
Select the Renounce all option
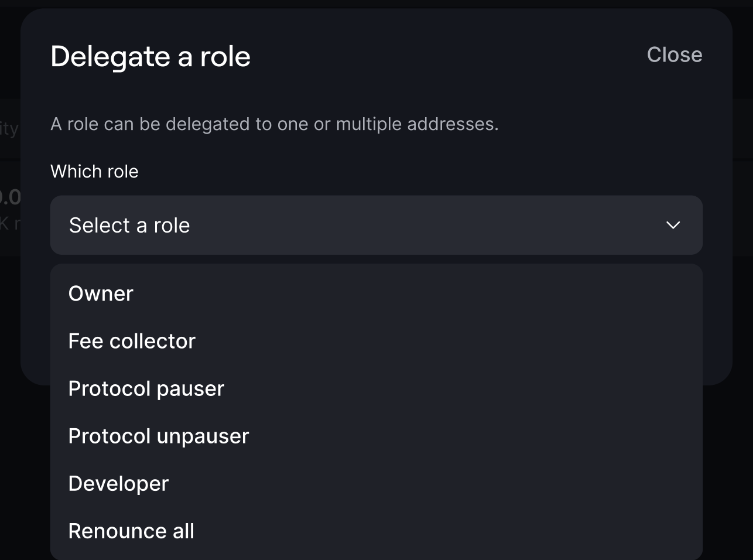point(131,531)
